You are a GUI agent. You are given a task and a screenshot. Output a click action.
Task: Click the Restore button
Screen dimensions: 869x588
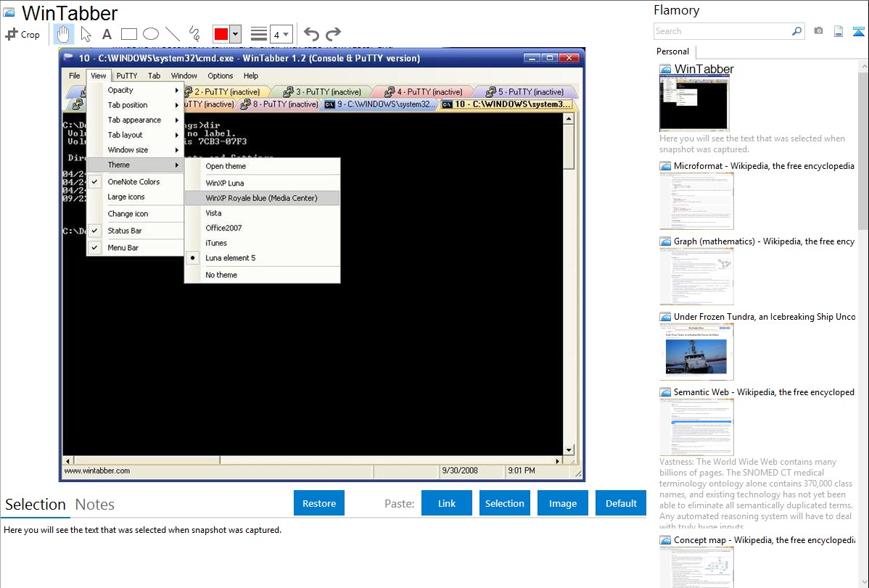pyautogui.click(x=319, y=503)
